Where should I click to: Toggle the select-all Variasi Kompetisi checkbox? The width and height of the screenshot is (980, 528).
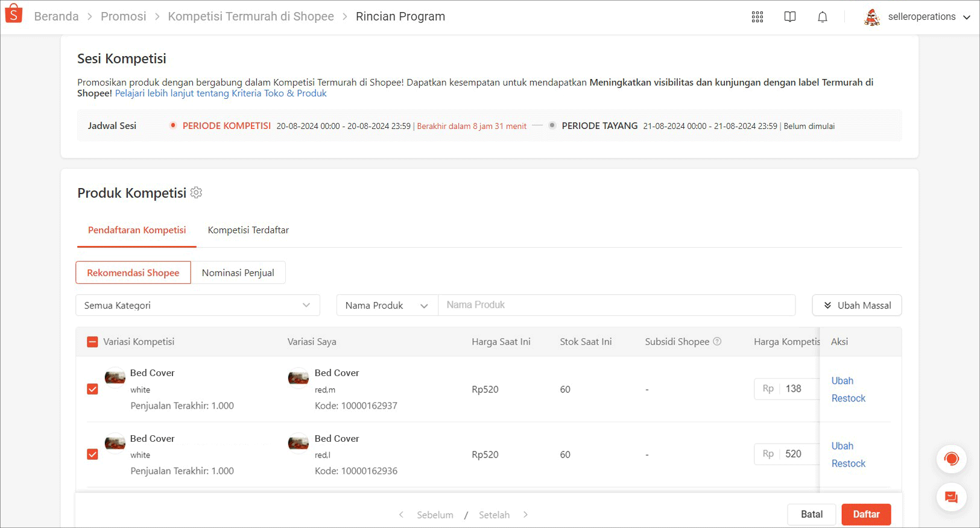(x=92, y=342)
